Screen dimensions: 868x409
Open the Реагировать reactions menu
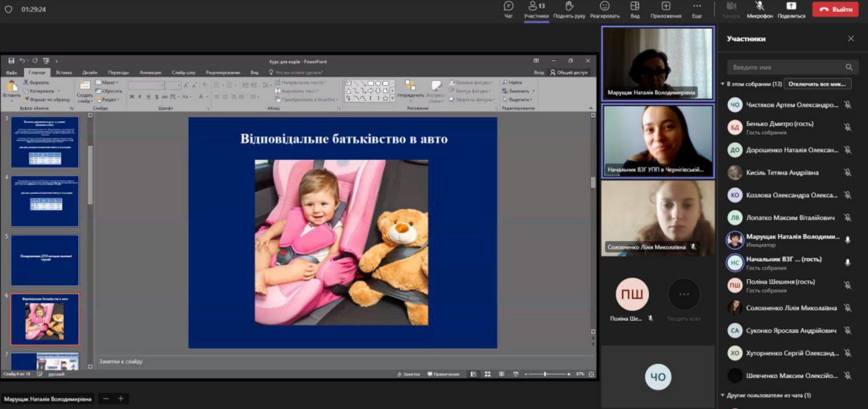[605, 10]
